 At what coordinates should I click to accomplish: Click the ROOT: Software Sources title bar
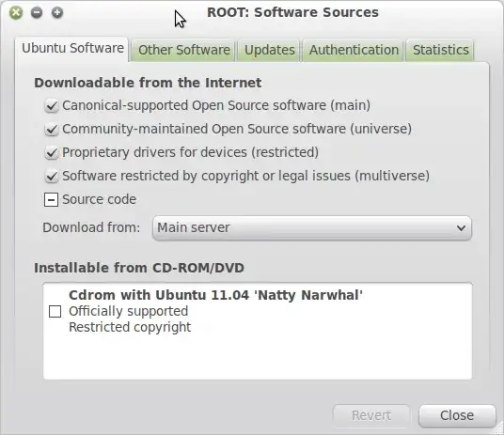point(292,12)
